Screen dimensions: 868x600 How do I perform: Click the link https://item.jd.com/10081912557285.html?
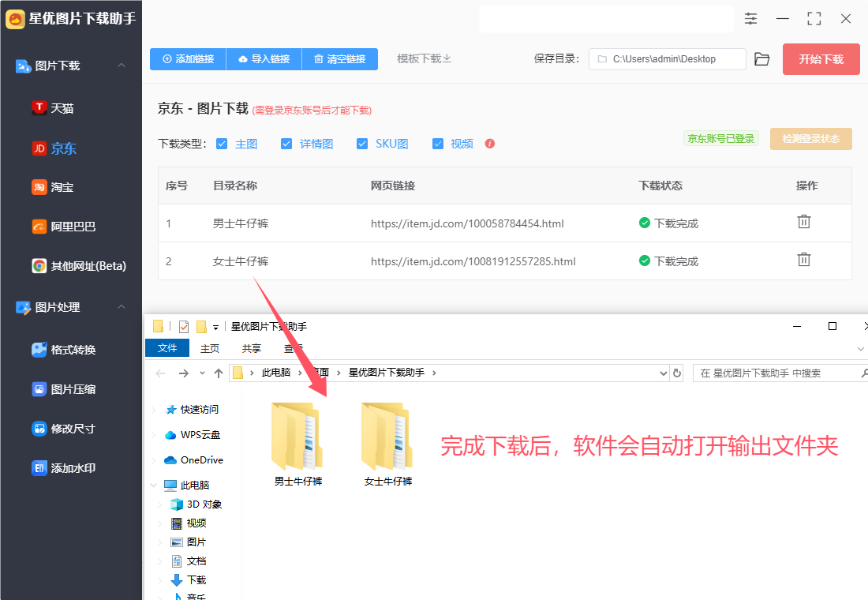pos(473,261)
